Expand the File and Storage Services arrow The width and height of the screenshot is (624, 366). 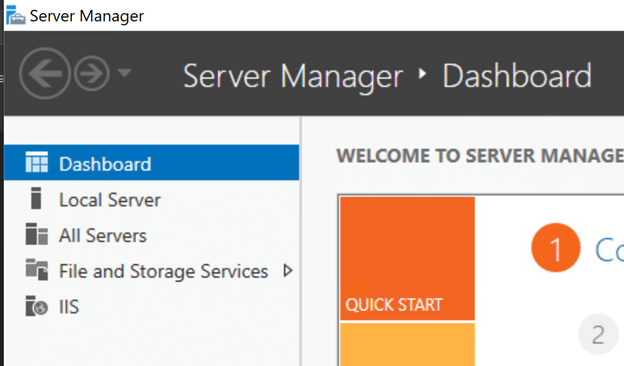coord(288,271)
